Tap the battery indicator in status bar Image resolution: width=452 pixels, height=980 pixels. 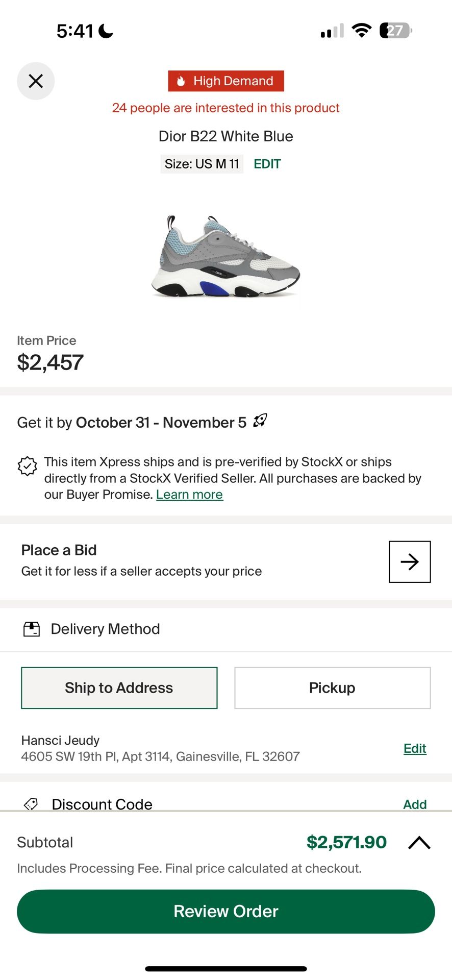(x=395, y=31)
